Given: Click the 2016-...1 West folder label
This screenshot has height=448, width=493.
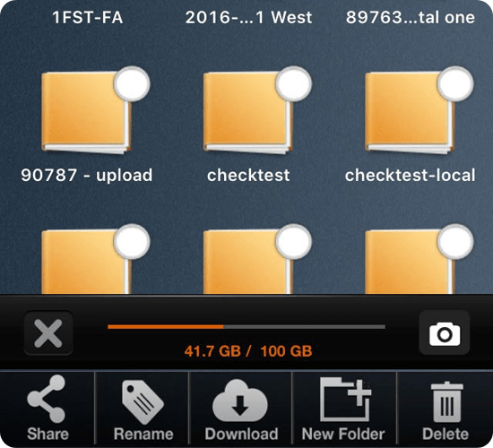Looking at the screenshot, I should point(248,17).
